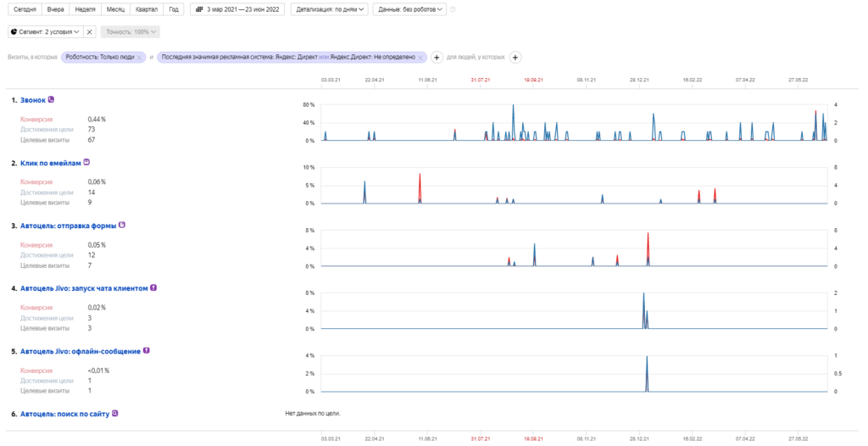
Task: Click conversion value <0,01 %
Action: click(98, 371)
